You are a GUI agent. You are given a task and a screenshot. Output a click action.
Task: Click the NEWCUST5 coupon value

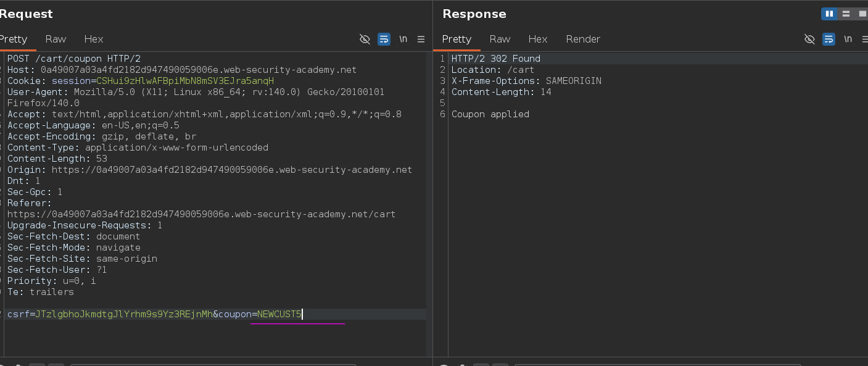pos(279,314)
